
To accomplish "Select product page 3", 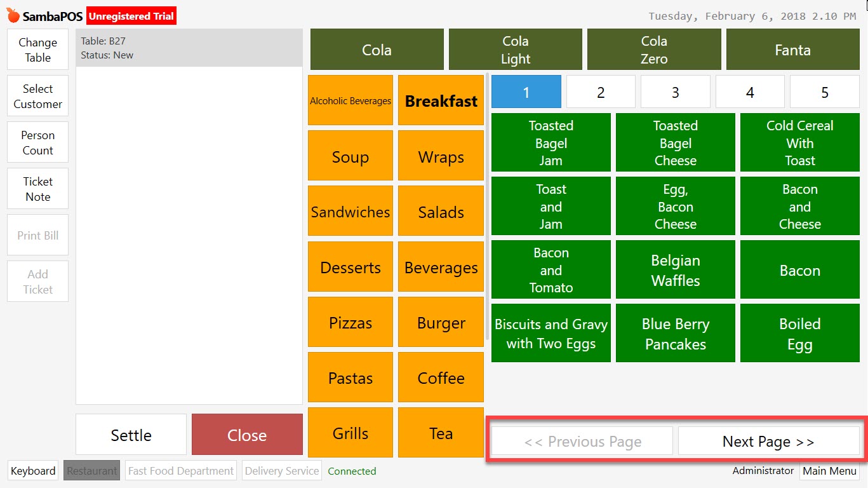I will [675, 91].
